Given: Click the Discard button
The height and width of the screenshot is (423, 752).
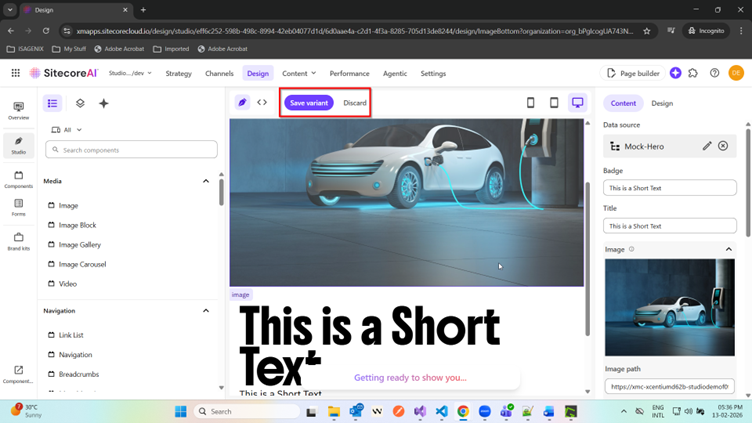Looking at the screenshot, I should point(354,103).
